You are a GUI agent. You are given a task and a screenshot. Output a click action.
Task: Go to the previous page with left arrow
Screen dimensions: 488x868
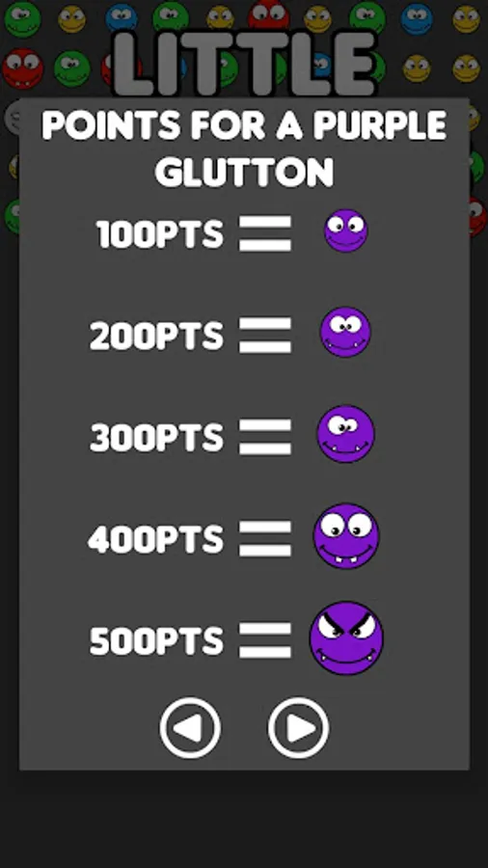coord(190,728)
